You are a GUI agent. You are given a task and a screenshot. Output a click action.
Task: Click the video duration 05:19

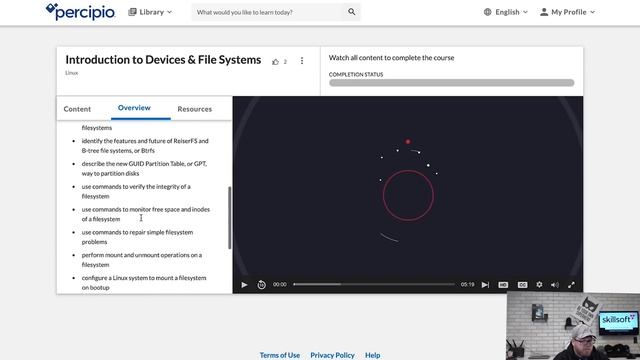point(467,284)
